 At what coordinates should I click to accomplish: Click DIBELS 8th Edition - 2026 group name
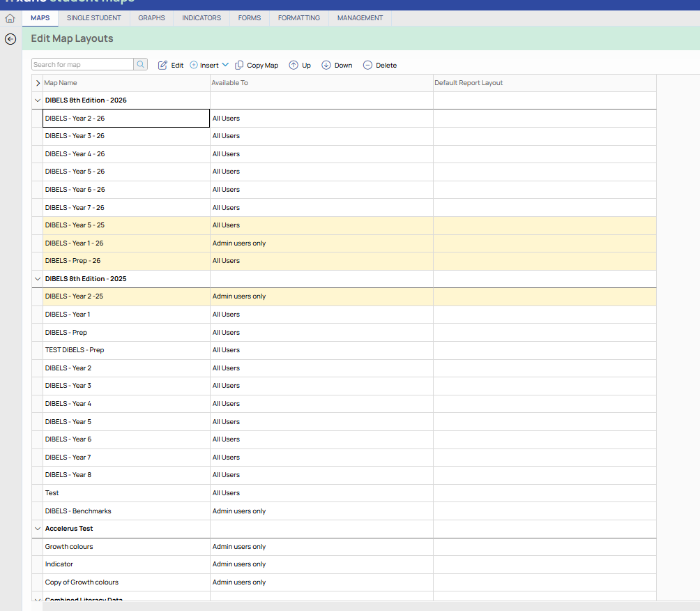[x=86, y=100]
